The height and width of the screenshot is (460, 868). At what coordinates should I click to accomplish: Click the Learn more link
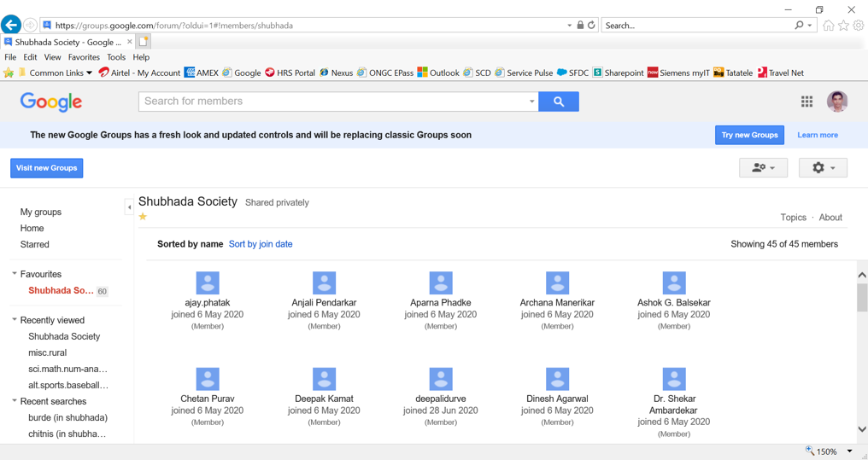(818, 135)
